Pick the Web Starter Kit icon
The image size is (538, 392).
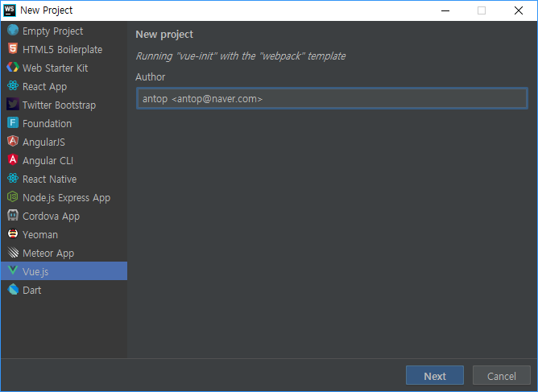13,68
